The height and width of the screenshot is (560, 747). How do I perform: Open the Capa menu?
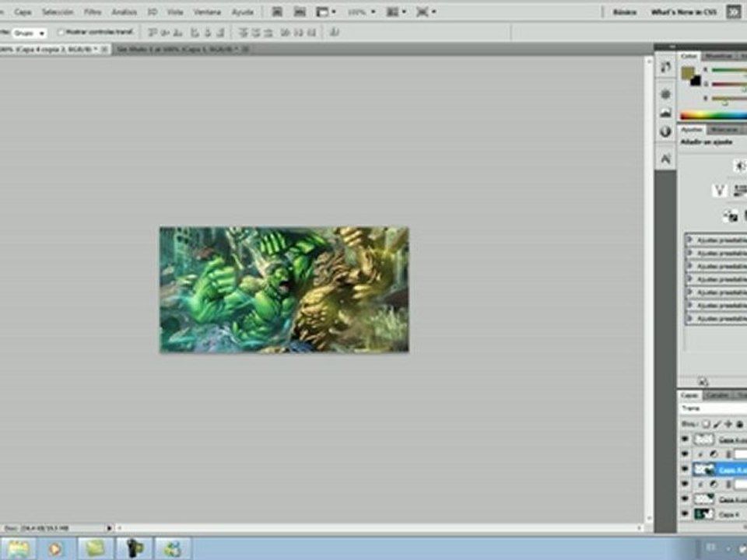(23, 12)
